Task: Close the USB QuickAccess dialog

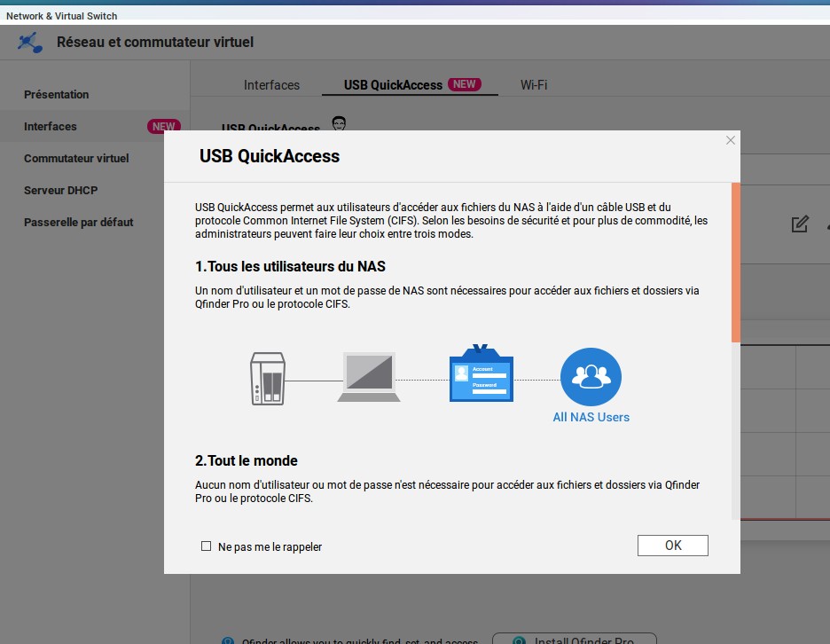Action: point(731,140)
